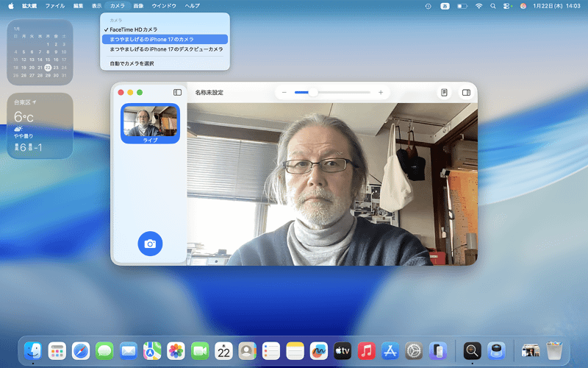Open the Trash in Dock

[554, 351]
